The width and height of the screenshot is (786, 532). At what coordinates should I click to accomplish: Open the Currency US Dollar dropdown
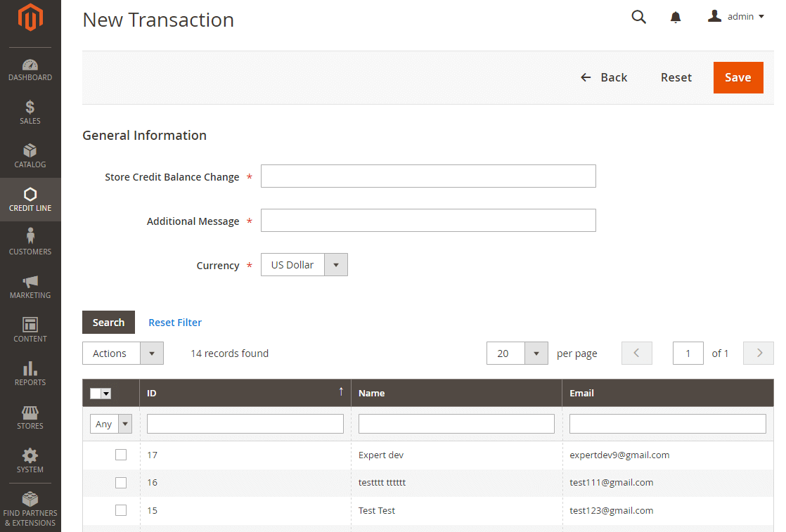point(304,265)
